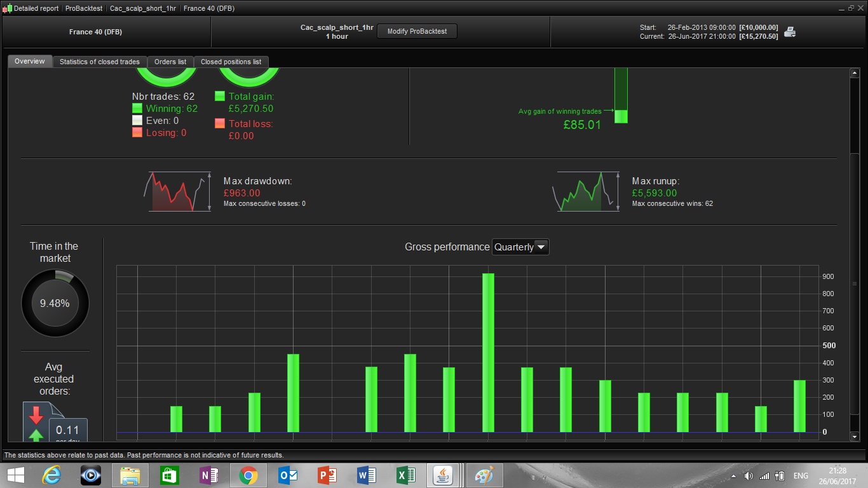
Task: Click the Max runup value £5,593.00
Action: coord(654,193)
